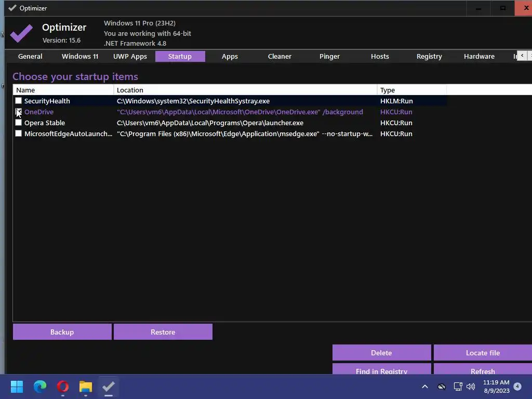The image size is (532, 399).
Task: Launch Microsoft Edge from taskbar
Action: (39, 387)
